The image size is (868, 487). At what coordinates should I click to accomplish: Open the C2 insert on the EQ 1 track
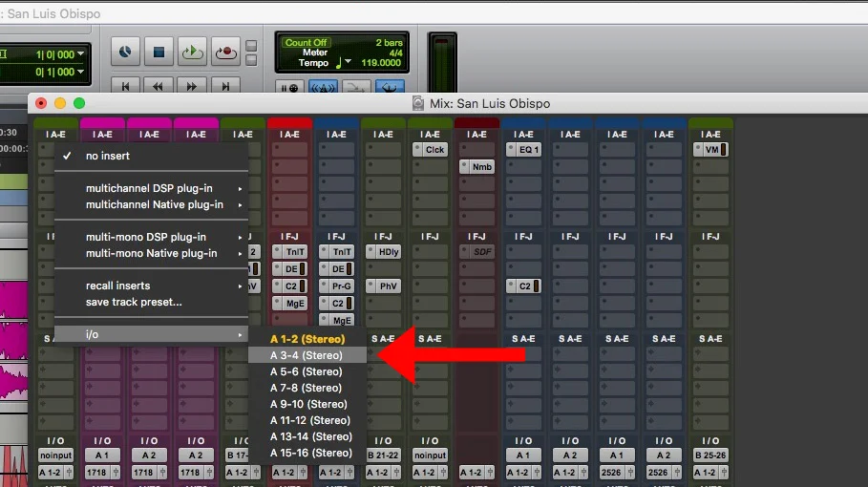[523, 286]
